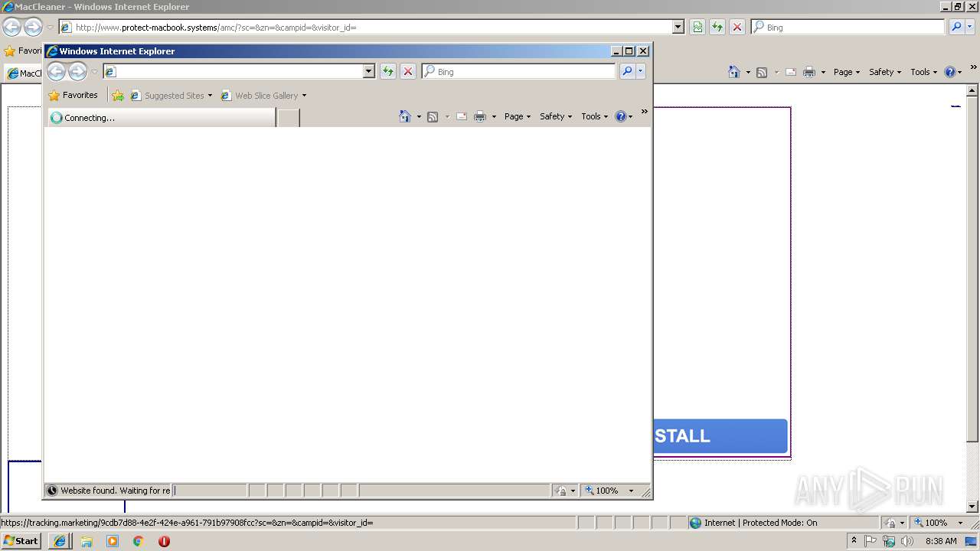Click Help icon in front IE window
Image resolution: width=980 pixels, height=551 pixels.
(x=621, y=116)
